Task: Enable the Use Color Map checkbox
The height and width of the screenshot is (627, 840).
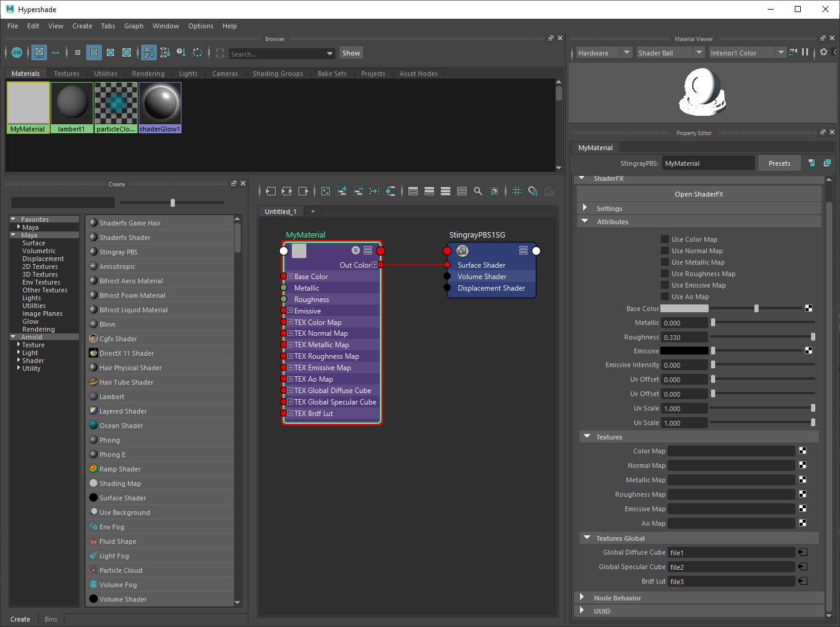Action: (665, 239)
